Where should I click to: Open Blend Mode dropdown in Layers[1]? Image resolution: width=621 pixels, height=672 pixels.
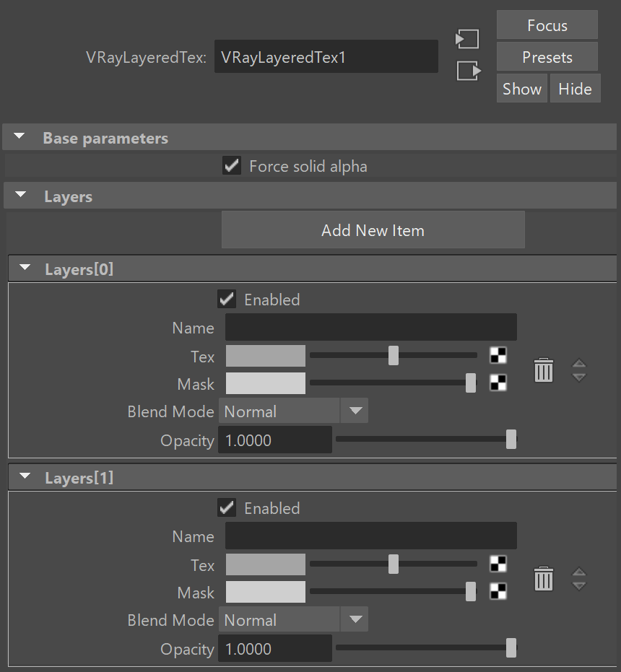293,619
